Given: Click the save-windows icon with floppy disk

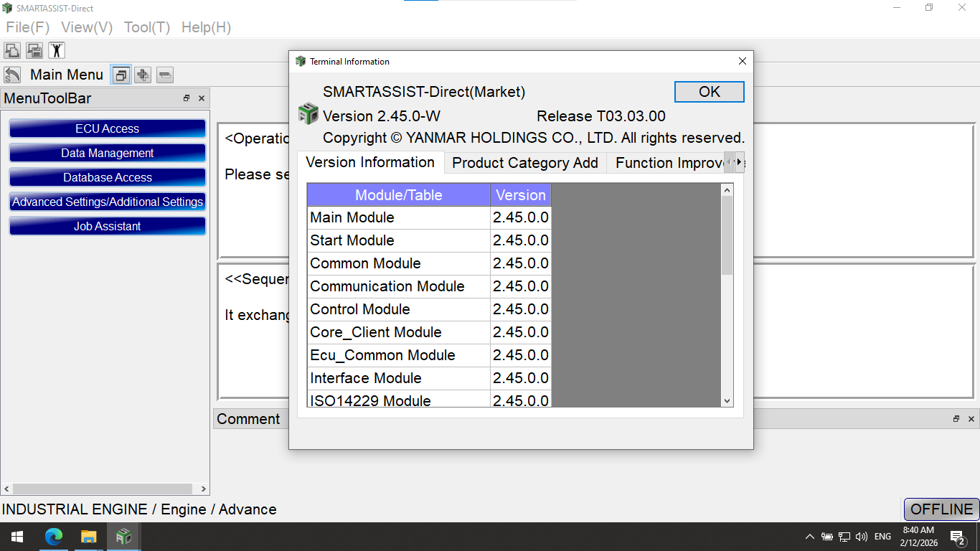Looking at the screenshot, I should tap(34, 50).
